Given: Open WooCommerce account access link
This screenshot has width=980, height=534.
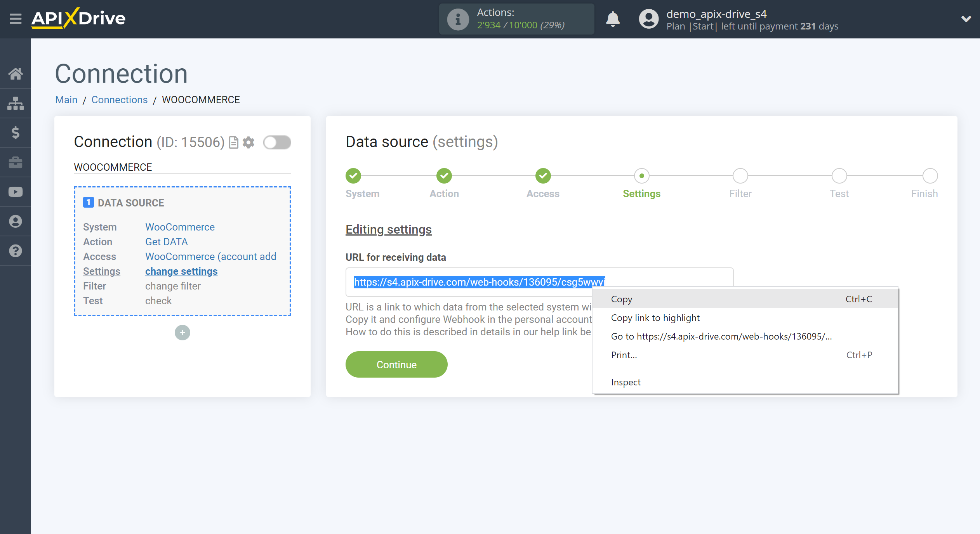Looking at the screenshot, I should 211,257.
